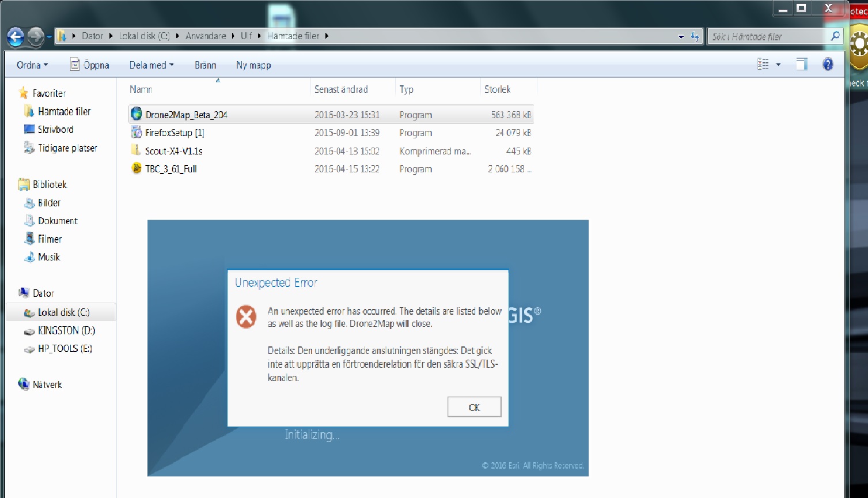Image resolution: width=868 pixels, height=498 pixels.
Task: Open the Filmer library
Action: pos(50,239)
